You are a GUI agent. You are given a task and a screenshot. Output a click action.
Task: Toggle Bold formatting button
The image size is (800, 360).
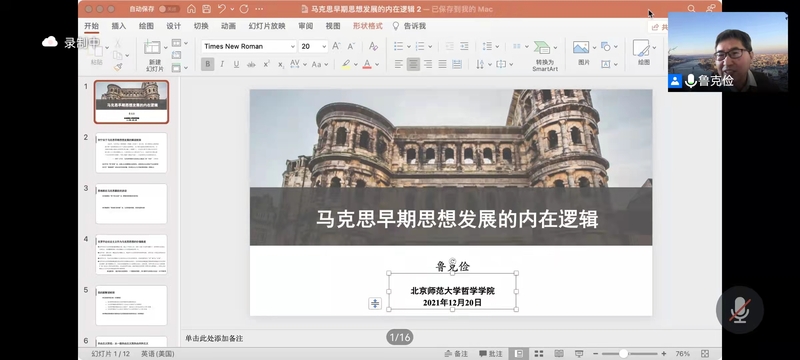(x=208, y=64)
